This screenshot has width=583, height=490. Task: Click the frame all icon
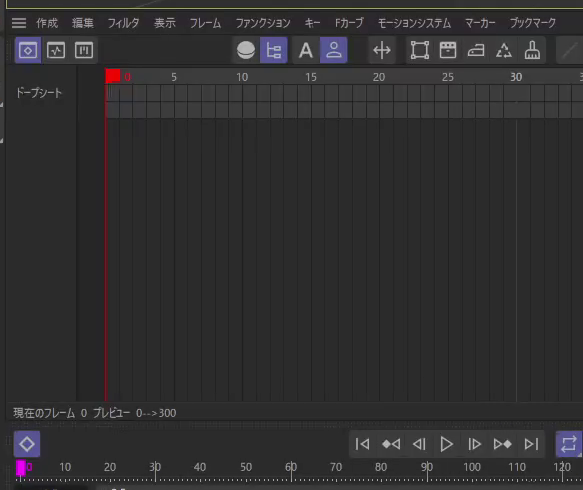point(420,50)
